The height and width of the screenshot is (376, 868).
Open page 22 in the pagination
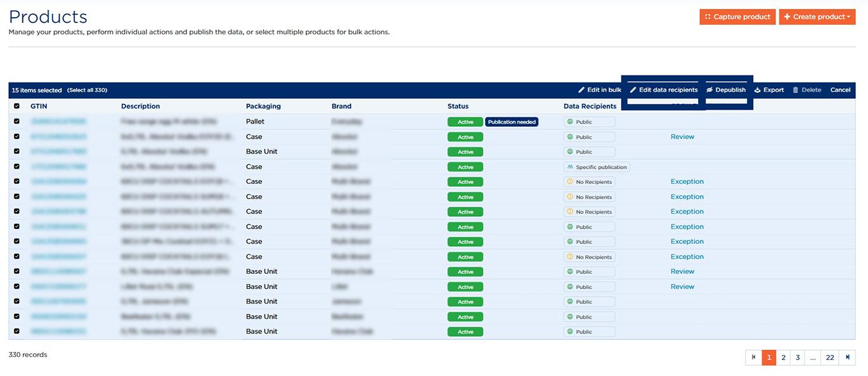[x=830, y=358]
